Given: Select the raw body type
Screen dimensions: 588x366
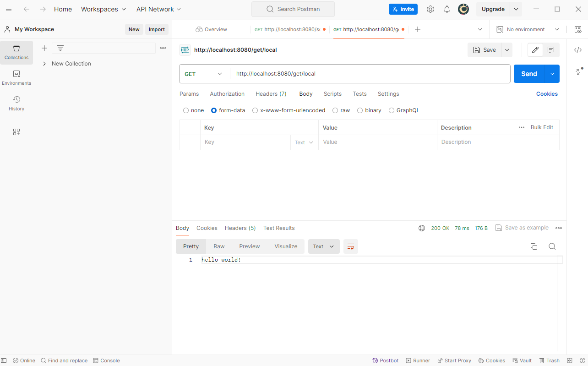Looking at the screenshot, I should 335,110.
